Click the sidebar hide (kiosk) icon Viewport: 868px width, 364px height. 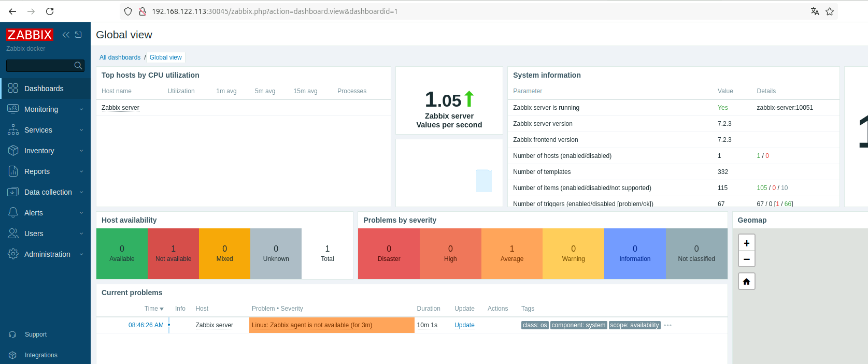coord(78,35)
